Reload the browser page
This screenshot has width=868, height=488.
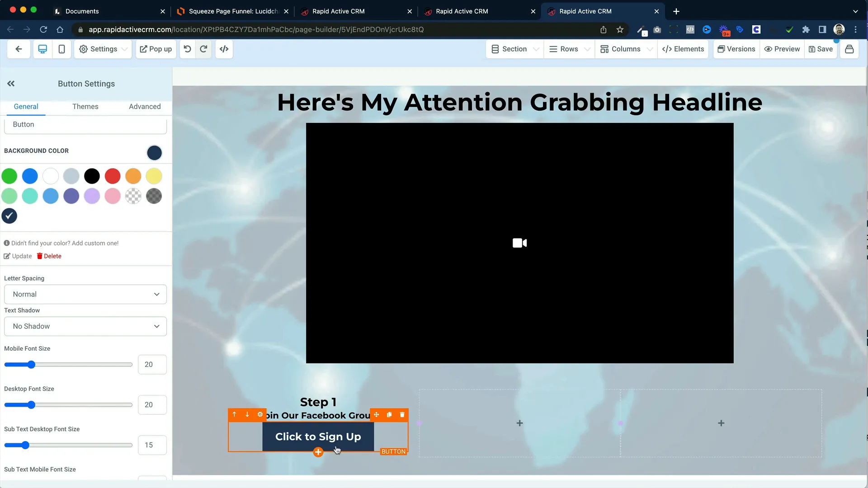coord(43,29)
